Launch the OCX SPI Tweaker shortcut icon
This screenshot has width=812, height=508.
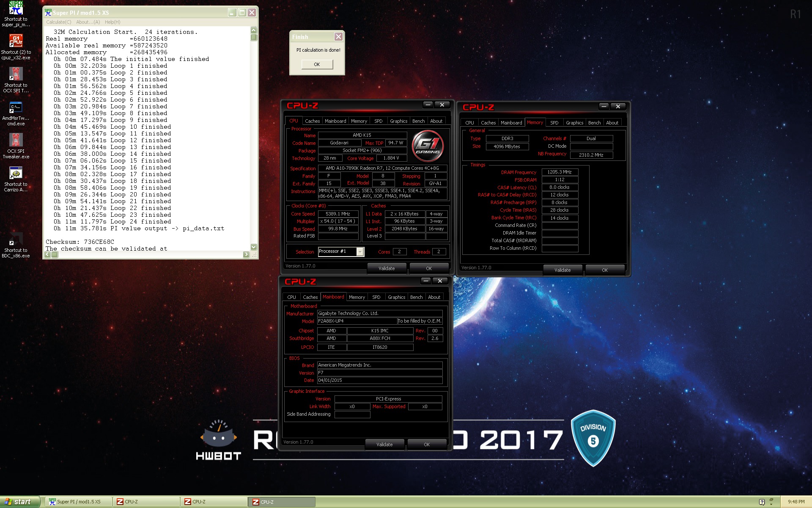coord(16,80)
